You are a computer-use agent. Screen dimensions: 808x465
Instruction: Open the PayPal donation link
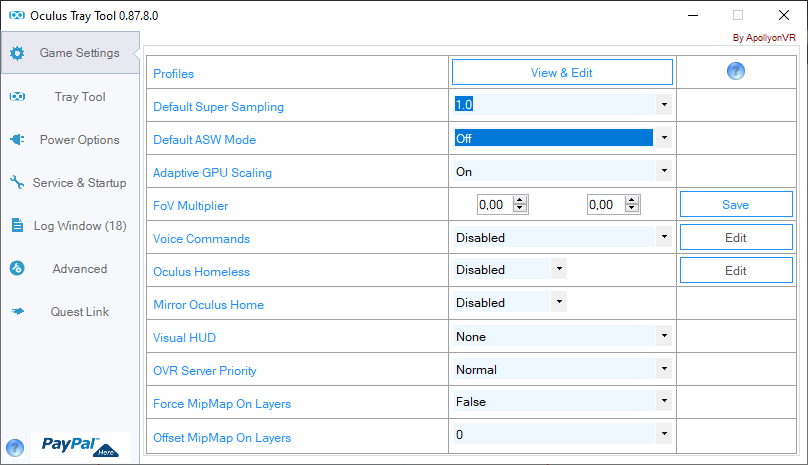tap(80, 446)
